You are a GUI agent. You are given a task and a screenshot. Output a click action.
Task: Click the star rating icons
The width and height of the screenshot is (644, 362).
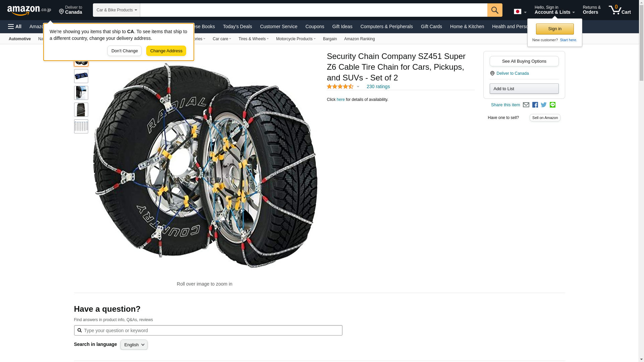(340, 86)
